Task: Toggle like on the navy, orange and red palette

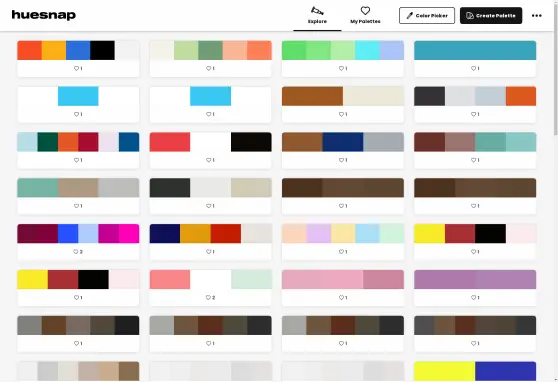Action: [x=210, y=252]
